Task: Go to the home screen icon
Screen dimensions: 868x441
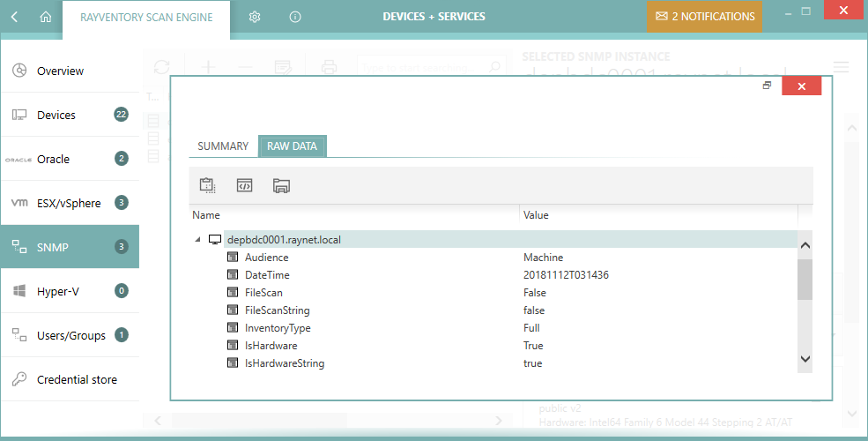Action: [46, 17]
